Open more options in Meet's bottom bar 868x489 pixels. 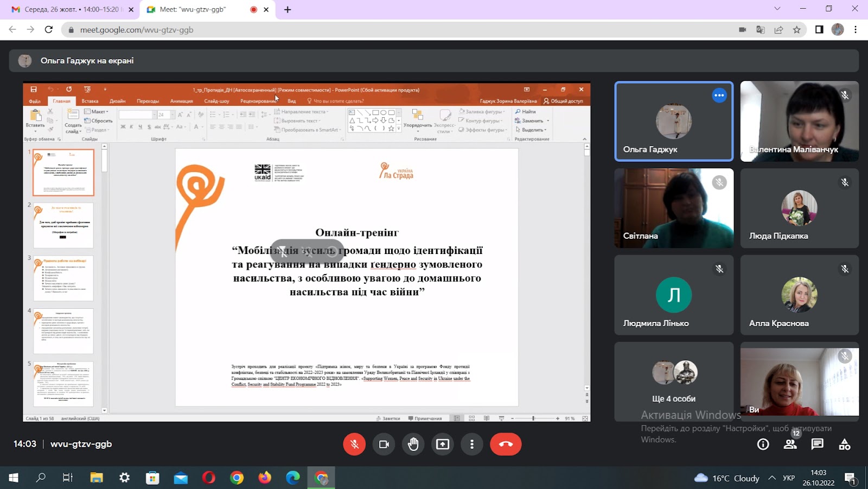[472, 444]
